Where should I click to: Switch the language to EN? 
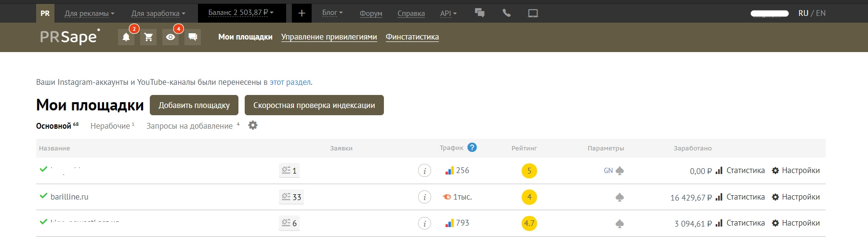pyautogui.click(x=820, y=13)
